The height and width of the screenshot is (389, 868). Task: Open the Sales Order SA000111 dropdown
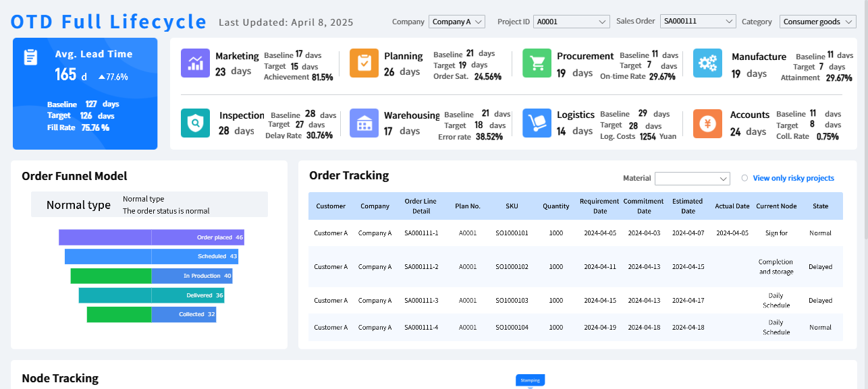tap(697, 22)
